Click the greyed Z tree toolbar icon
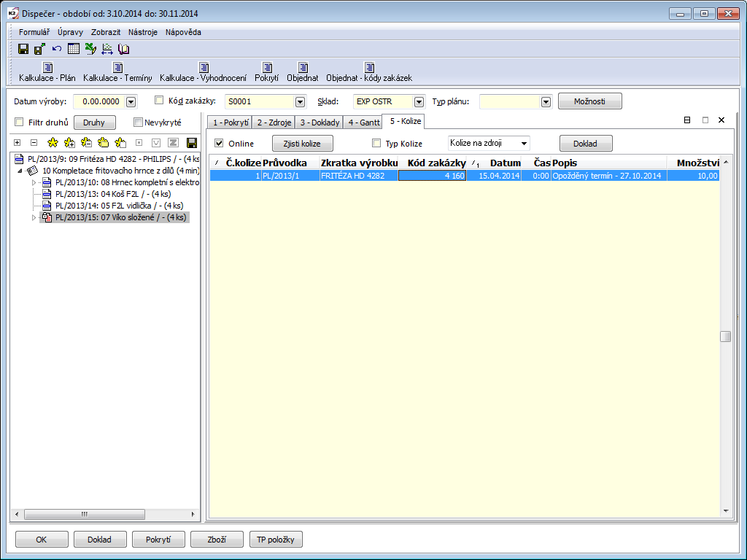 pyautogui.click(x=173, y=142)
